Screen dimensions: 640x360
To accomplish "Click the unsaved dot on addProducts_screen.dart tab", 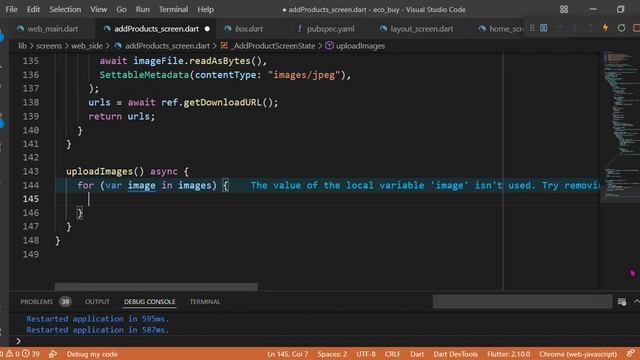I will click(x=207, y=29).
